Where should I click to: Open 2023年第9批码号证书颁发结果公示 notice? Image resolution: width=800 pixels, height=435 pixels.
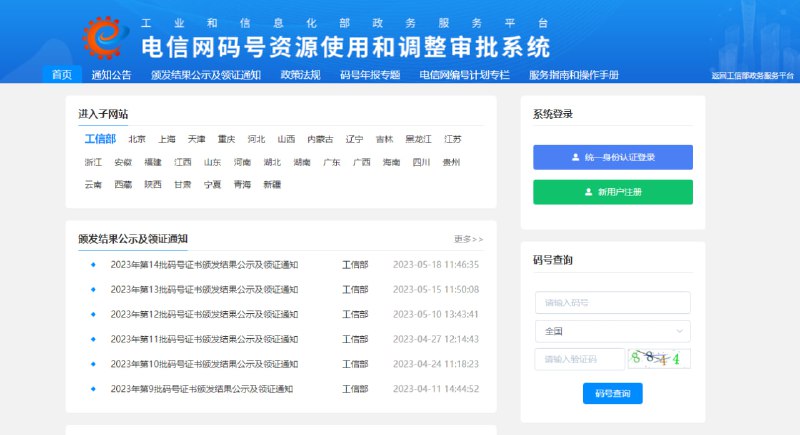(x=202, y=389)
